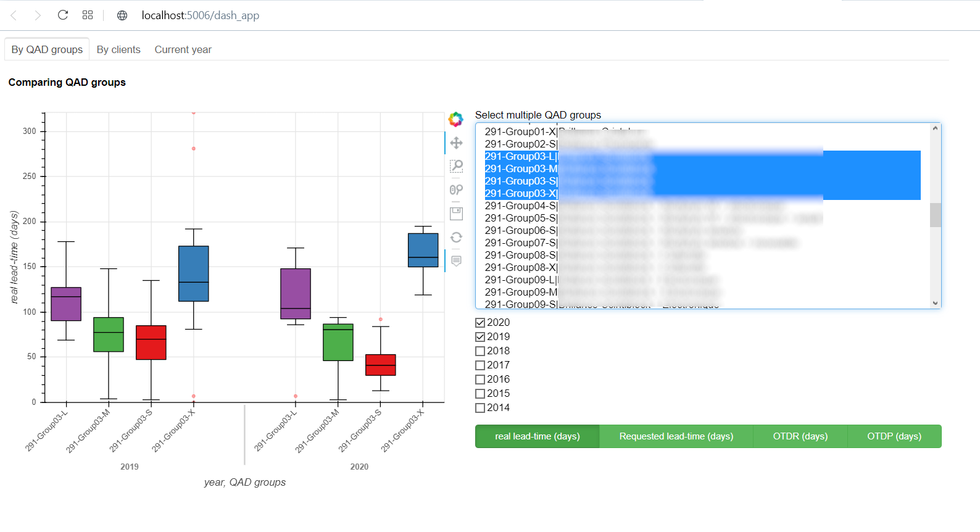Click the Save plot icon
980x532 pixels.
click(x=456, y=214)
